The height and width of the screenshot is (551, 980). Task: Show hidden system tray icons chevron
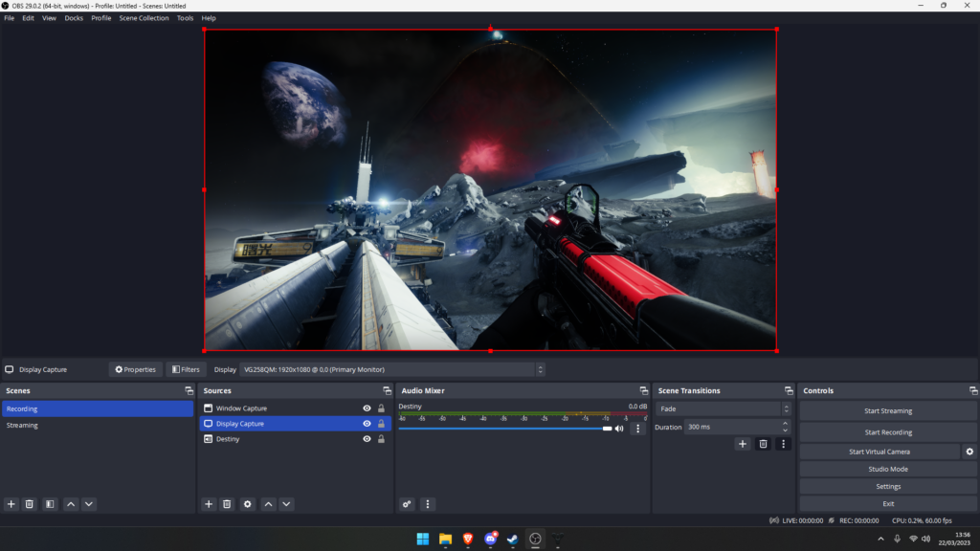click(x=880, y=540)
